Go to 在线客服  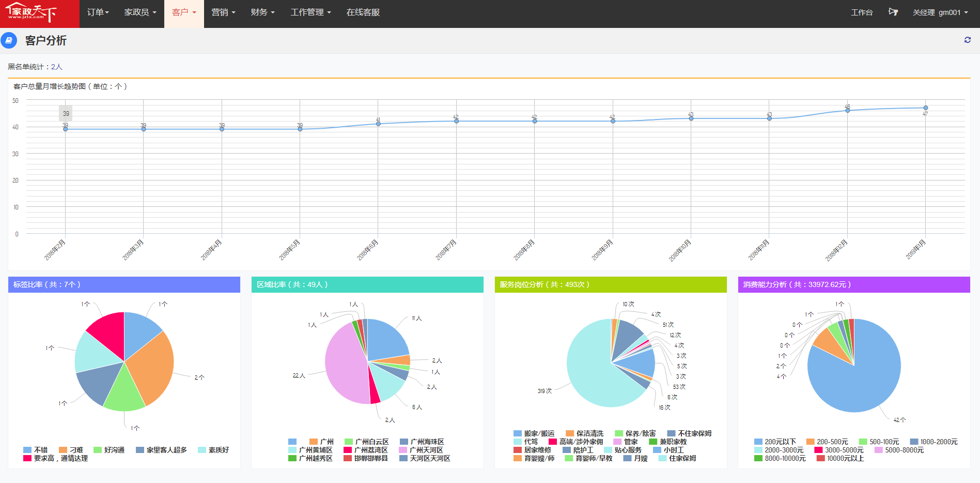click(x=363, y=12)
